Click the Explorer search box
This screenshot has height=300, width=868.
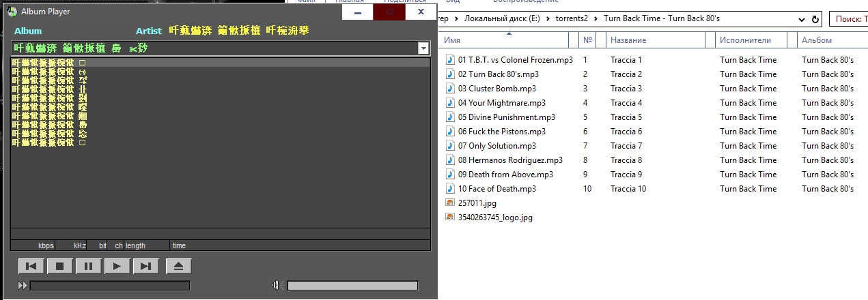[849, 19]
